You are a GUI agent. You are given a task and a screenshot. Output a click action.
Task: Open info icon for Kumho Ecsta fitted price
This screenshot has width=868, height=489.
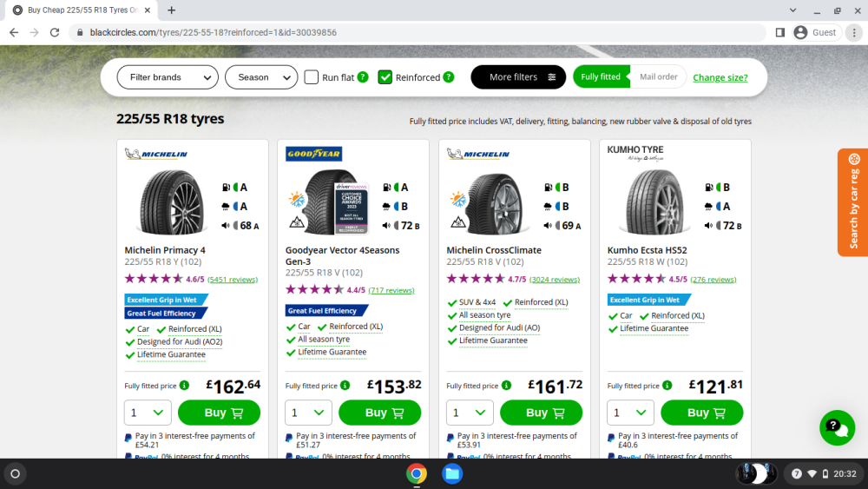667,386
